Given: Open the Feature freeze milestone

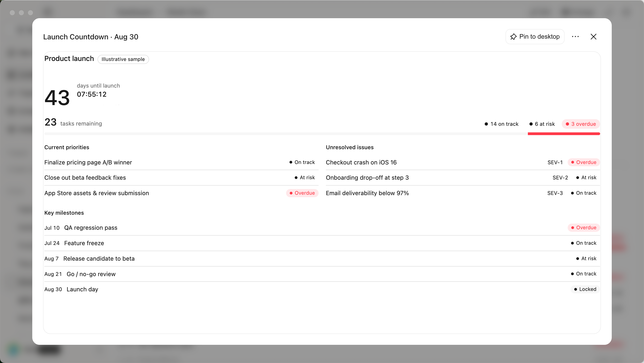Looking at the screenshot, I should tap(322, 243).
